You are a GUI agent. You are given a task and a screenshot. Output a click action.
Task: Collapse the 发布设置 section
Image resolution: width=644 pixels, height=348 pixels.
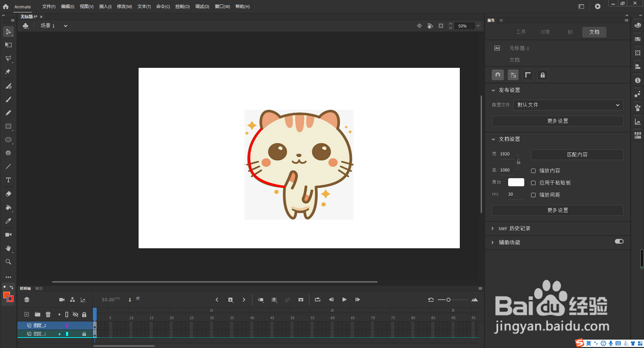493,90
